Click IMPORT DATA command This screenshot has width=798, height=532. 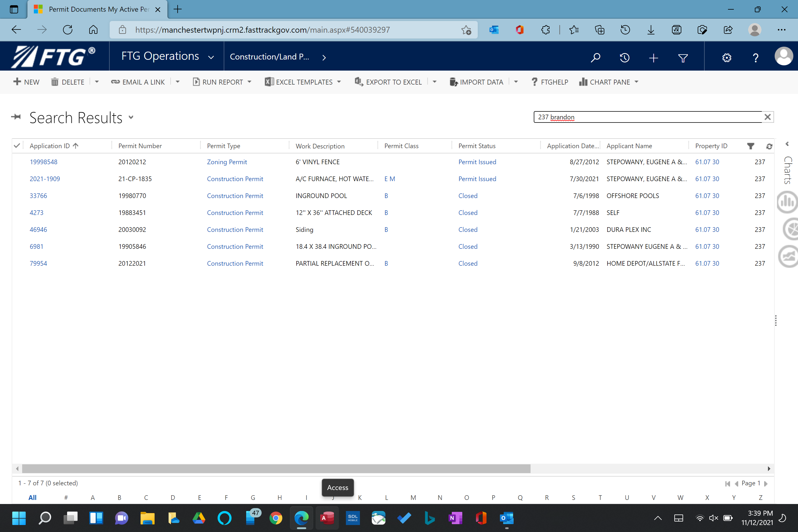(476, 82)
